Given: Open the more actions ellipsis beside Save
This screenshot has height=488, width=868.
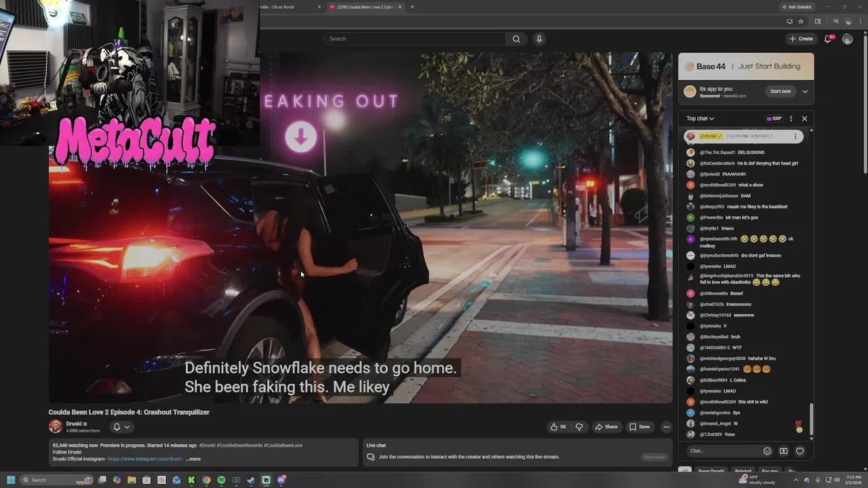Looking at the screenshot, I should (667, 427).
